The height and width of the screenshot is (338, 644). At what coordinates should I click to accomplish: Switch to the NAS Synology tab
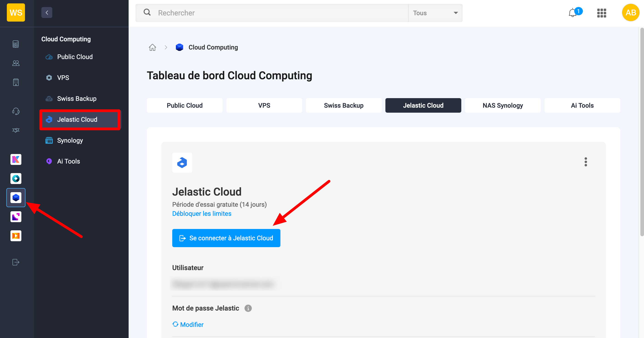(502, 105)
